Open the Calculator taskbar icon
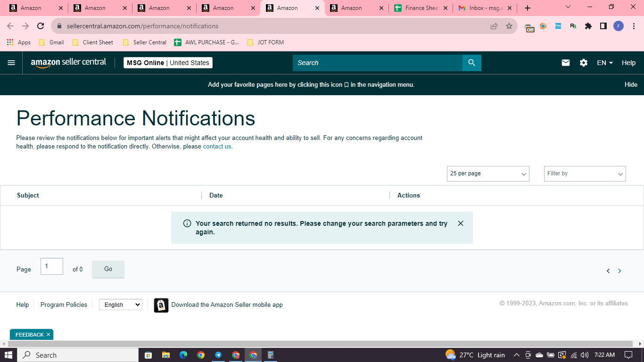644x362 pixels. click(x=271, y=355)
